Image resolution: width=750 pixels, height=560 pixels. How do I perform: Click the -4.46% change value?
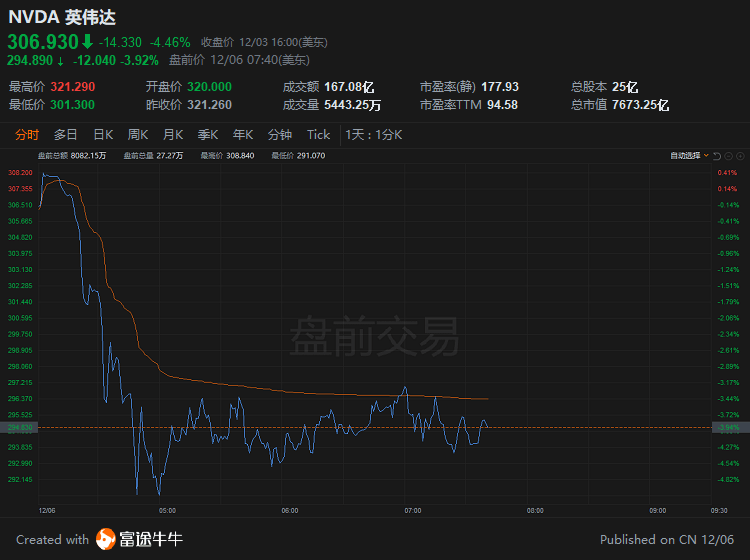click(x=170, y=43)
